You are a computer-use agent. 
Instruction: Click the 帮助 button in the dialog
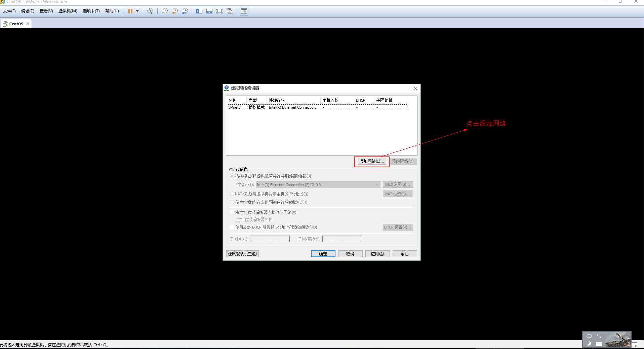click(405, 254)
